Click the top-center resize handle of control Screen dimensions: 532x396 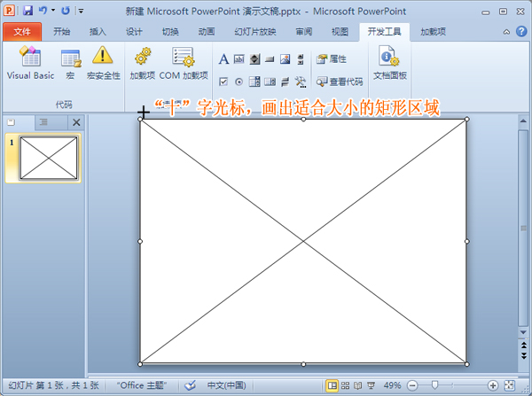click(x=303, y=119)
